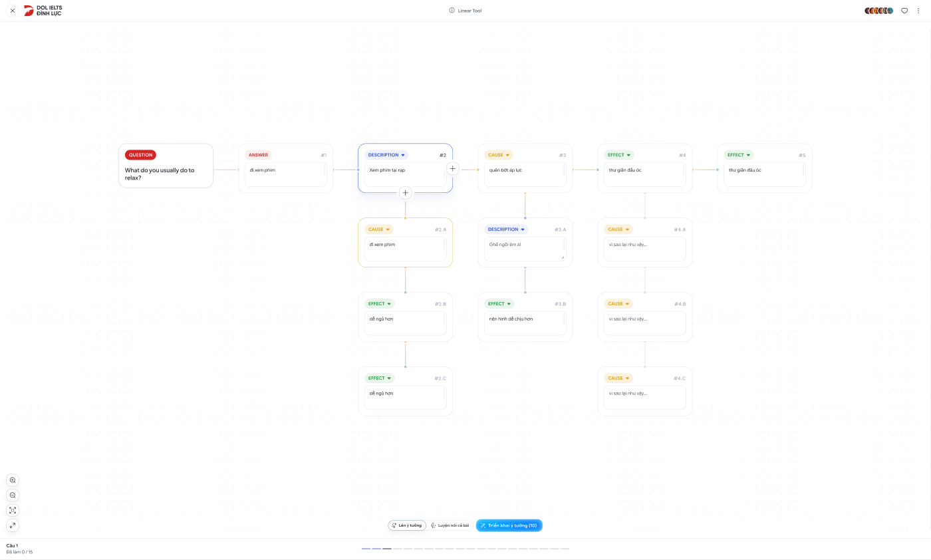The image size is (931, 560).
Task: Click the DOL IELTS Đình Lực logo
Action: pyautogui.click(x=43, y=11)
